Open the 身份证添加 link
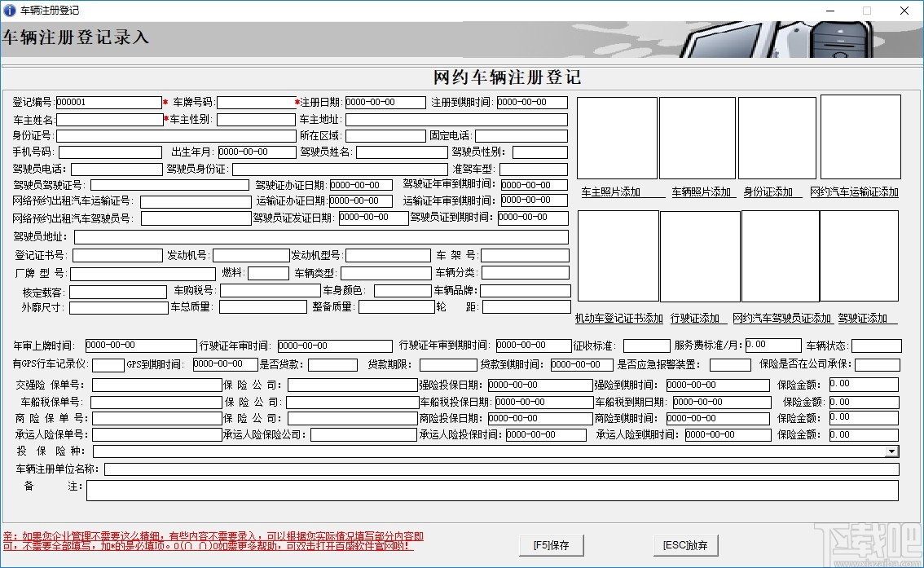Viewport: 924px width, 568px height. coord(768,192)
